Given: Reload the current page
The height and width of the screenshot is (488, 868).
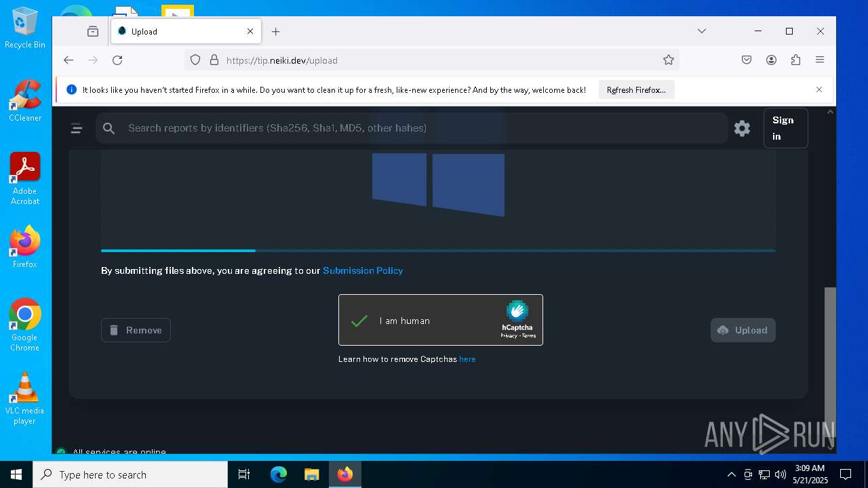Looking at the screenshot, I should 117,60.
